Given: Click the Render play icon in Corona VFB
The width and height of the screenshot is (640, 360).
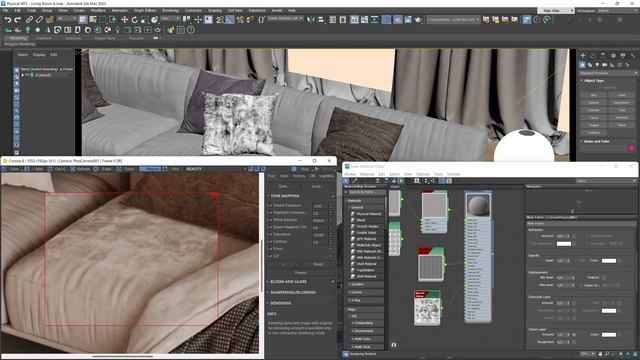Looking at the screenshot, I should [x=317, y=169].
